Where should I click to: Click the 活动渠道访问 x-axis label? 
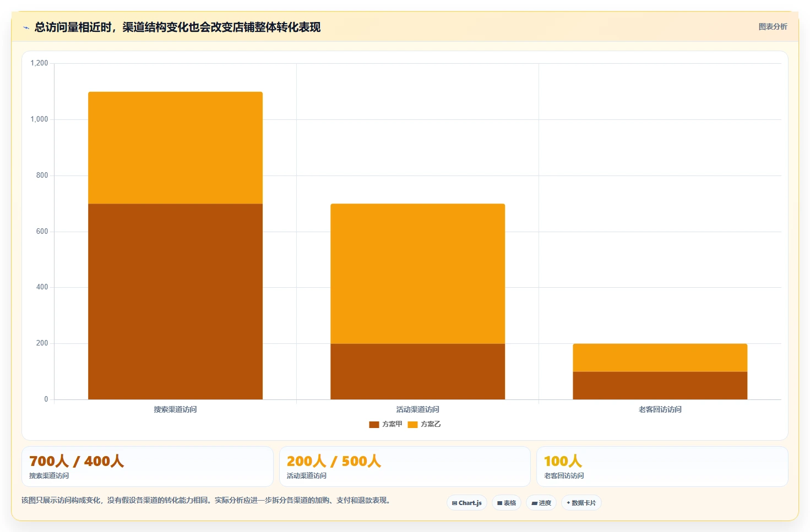(417, 409)
